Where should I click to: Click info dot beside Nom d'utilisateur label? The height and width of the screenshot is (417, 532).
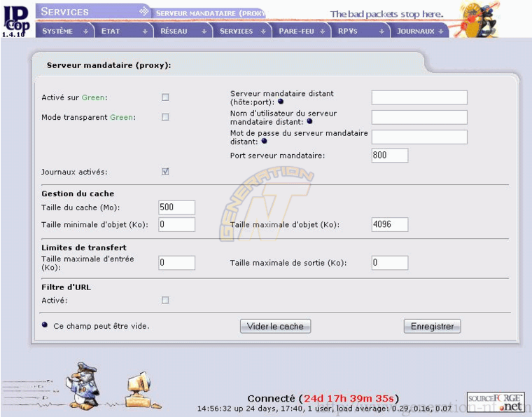[x=309, y=121]
